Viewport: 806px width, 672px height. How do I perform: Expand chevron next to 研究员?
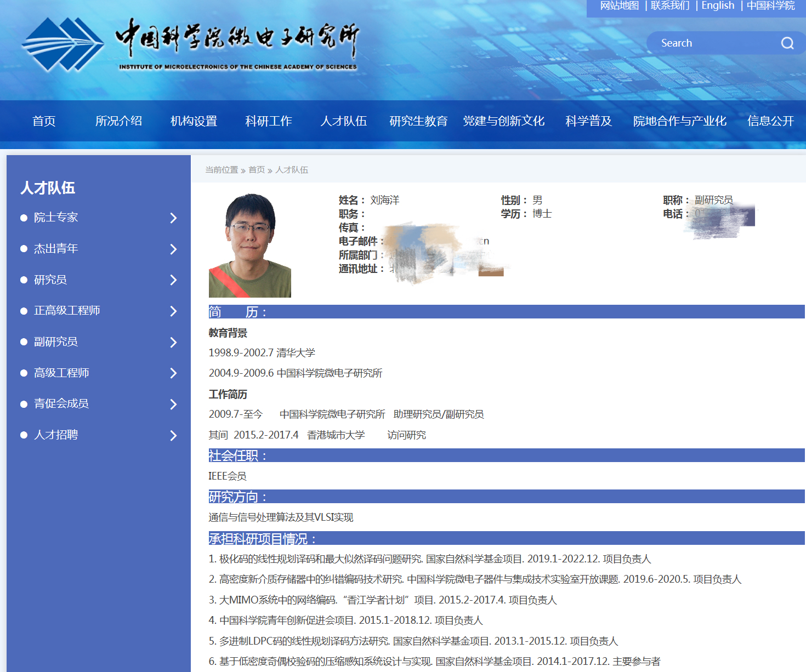pyautogui.click(x=173, y=280)
